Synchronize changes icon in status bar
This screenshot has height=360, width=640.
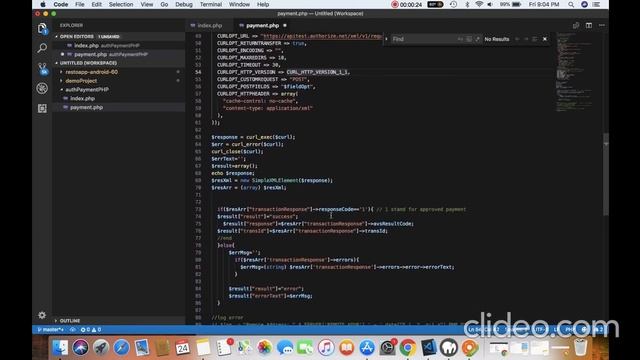73,329
